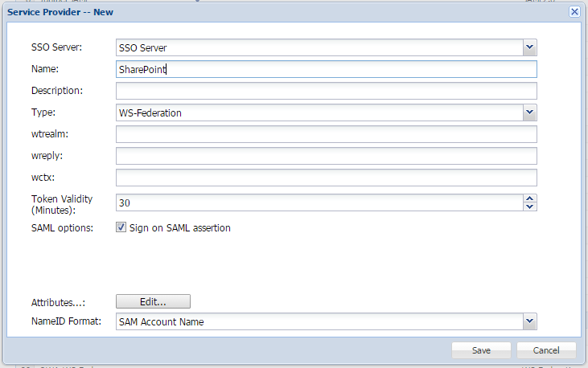Cancel the service provider dialog
This screenshot has width=588, height=368.
[546, 350]
